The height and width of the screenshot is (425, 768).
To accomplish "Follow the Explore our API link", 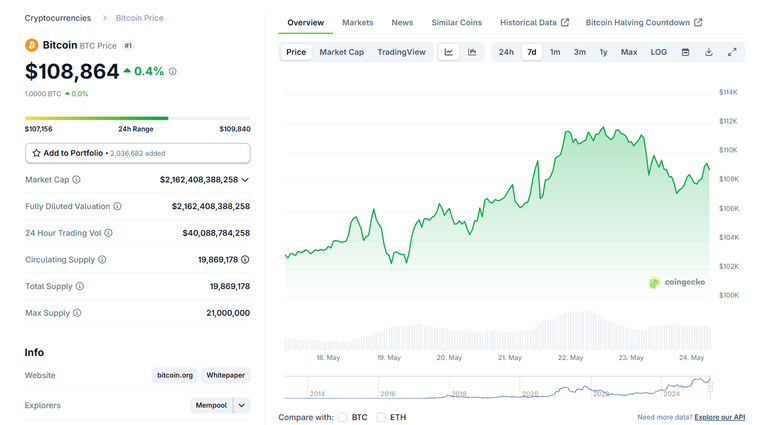I will pyautogui.click(x=720, y=417).
